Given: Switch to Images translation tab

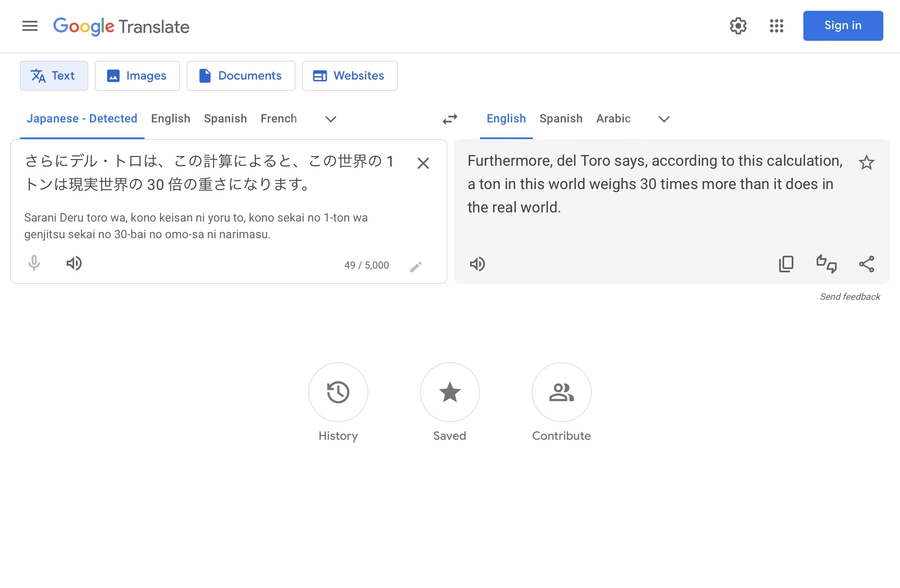Looking at the screenshot, I should point(137,76).
